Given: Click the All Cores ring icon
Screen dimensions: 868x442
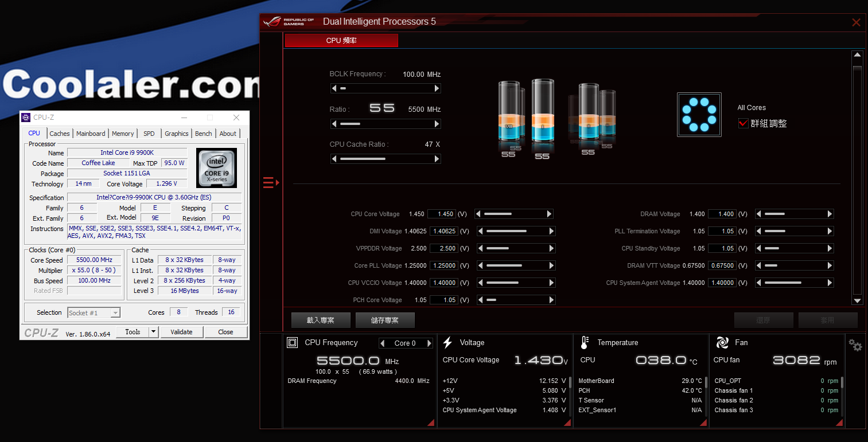Looking at the screenshot, I should click(x=699, y=115).
